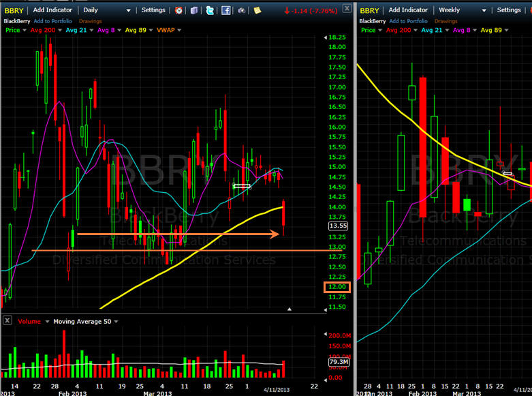
Task: Open Settings on the daily chart
Action: [x=153, y=10]
